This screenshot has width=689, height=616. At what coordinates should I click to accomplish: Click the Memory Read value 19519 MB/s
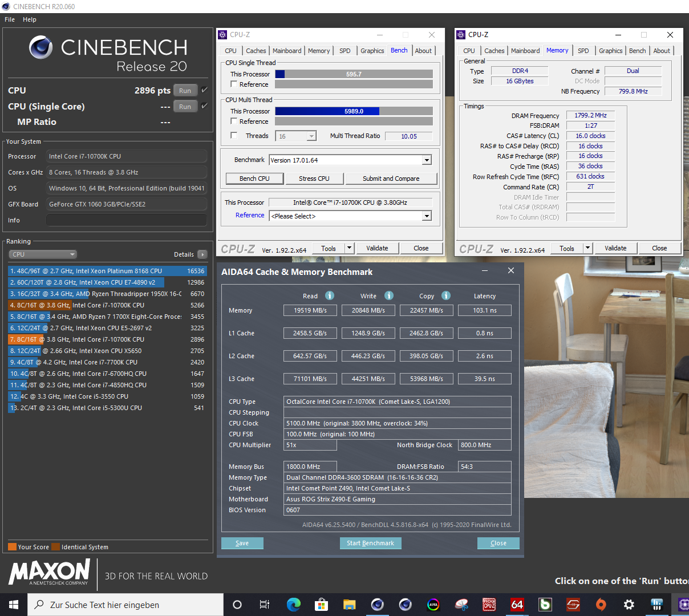[310, 310]
